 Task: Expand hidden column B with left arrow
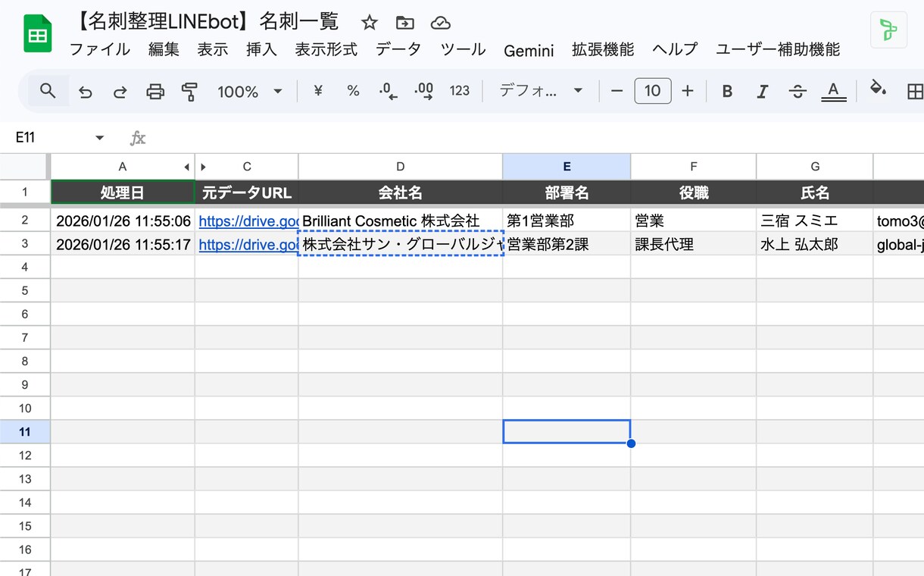click(x=187, y=167)
